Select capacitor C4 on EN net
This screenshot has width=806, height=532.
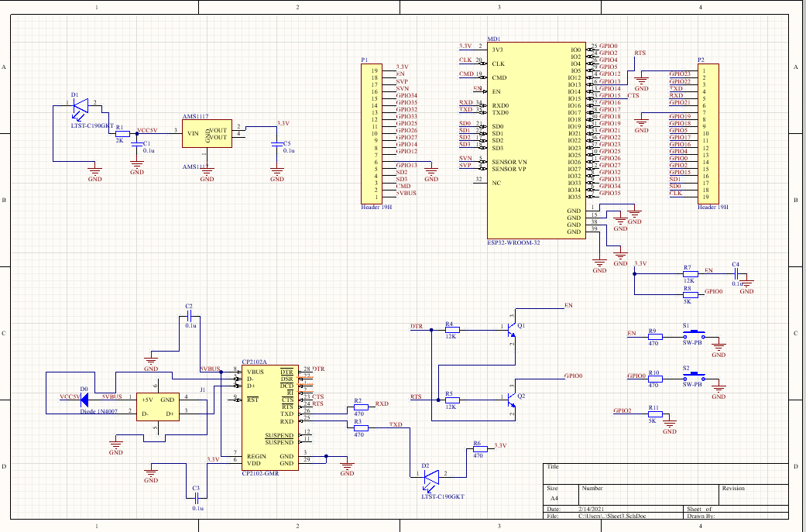736,274
